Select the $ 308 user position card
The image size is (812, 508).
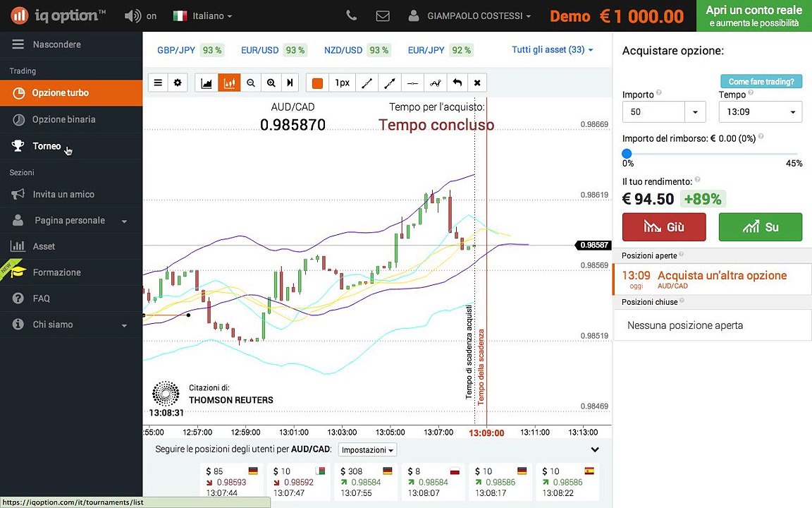(x=366, y=482)
